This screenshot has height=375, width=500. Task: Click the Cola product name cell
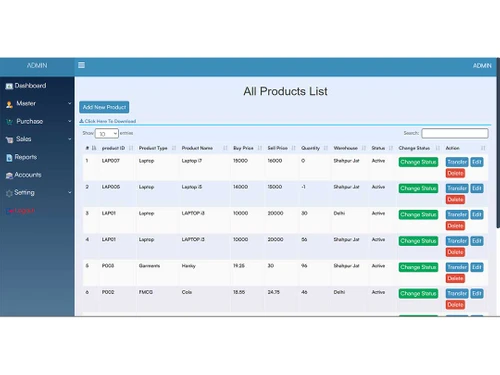(187, 292)
